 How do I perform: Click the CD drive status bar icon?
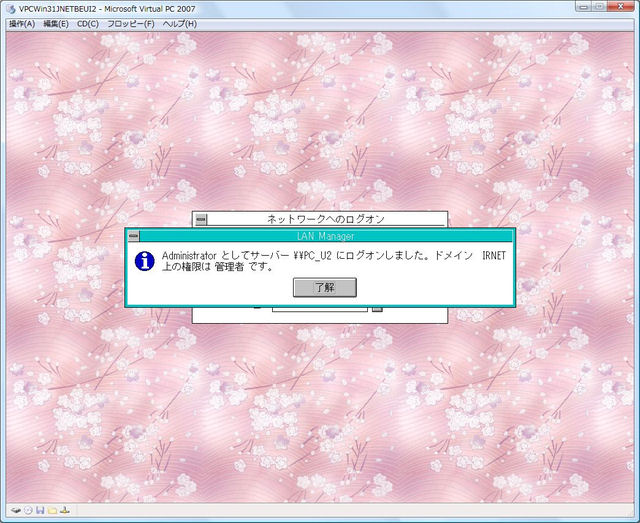[28, 510]
